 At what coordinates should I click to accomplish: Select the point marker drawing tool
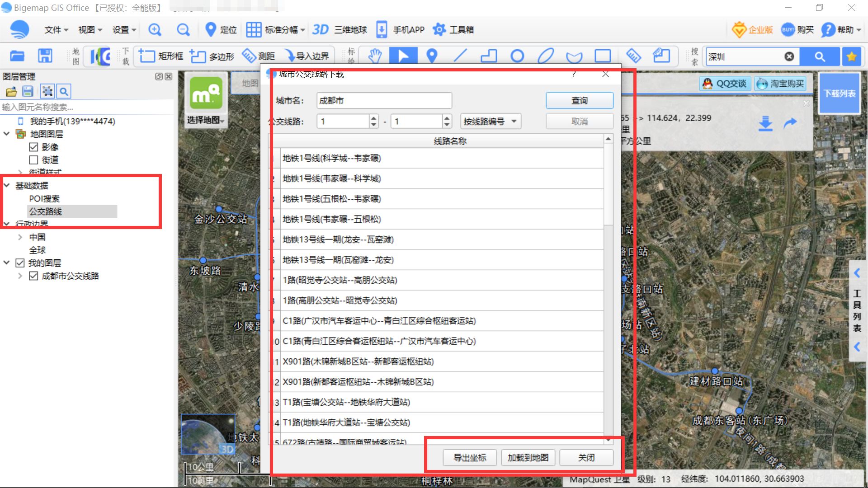[432, 56]
